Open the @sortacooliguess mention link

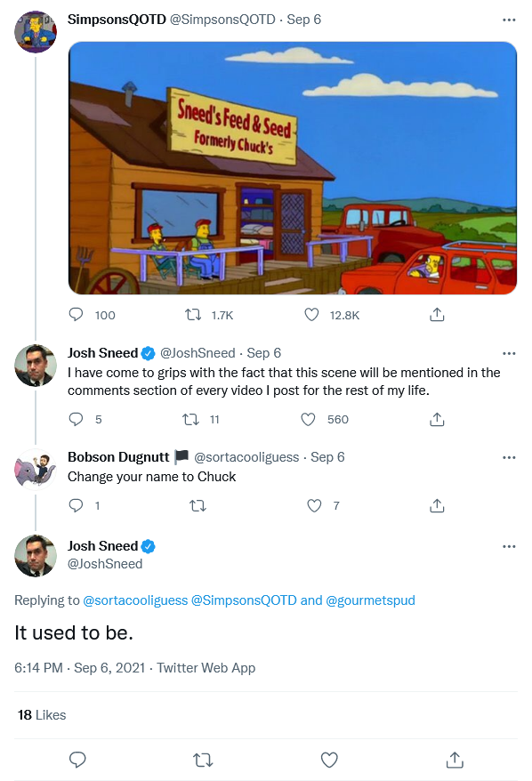click(x=135, y=600)
